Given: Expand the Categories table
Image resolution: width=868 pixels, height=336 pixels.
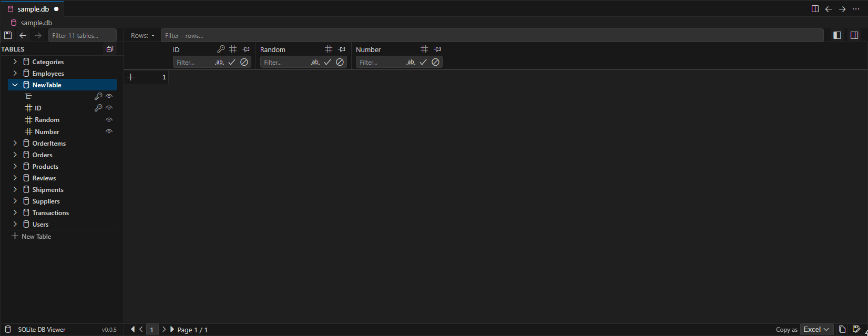Looking at the screenshot, I should pyautogui.click(x=15, y=62).
